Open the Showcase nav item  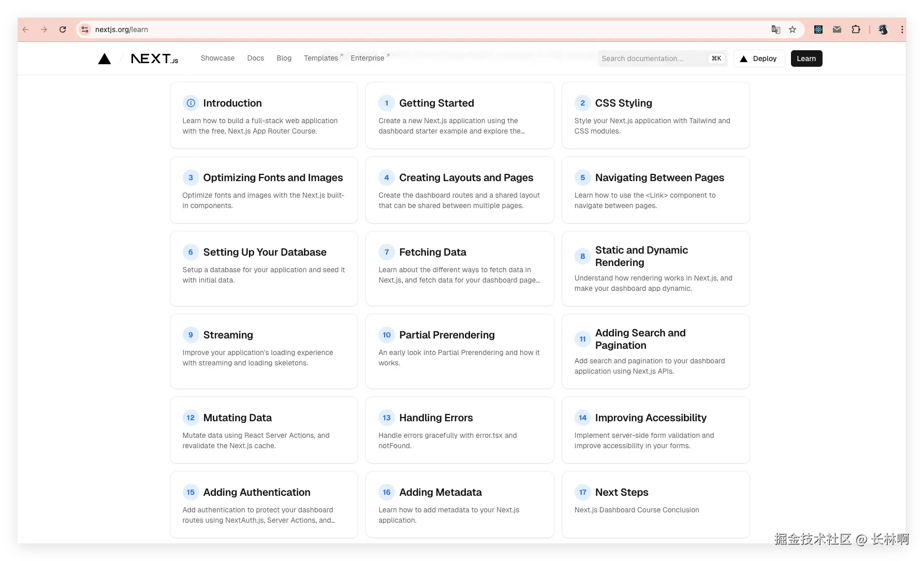(x=217, y=58)
